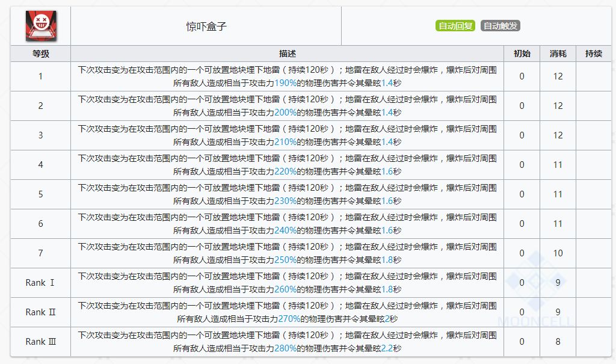
Task: Select level cell 5
Action: (40, 194)
